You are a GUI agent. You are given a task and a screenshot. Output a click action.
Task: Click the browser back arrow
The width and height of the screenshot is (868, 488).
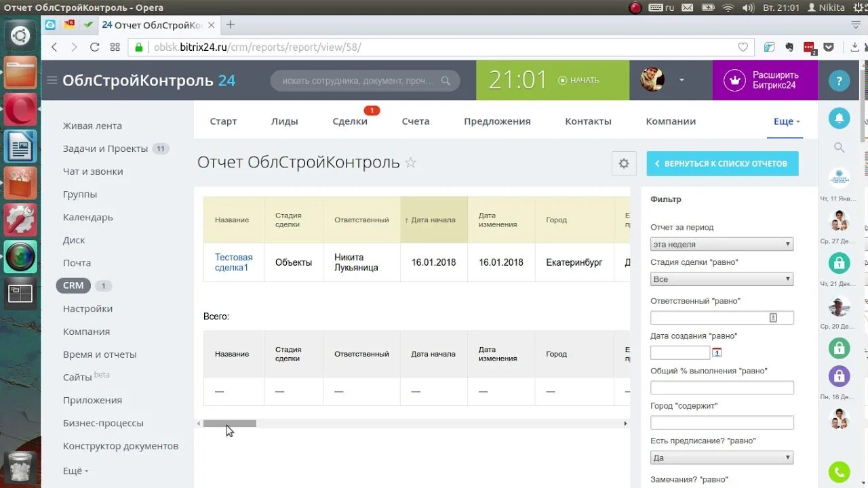click(x=55, y=47)
